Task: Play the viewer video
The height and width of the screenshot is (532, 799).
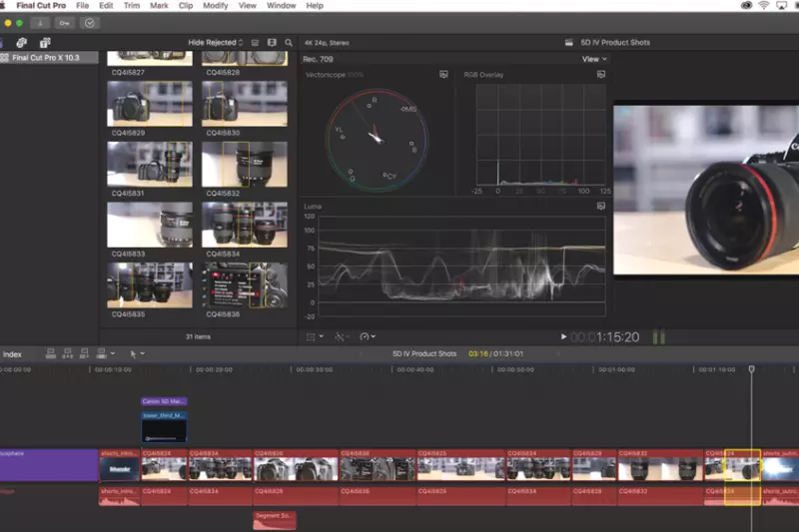Action: [x=563, y=336]
